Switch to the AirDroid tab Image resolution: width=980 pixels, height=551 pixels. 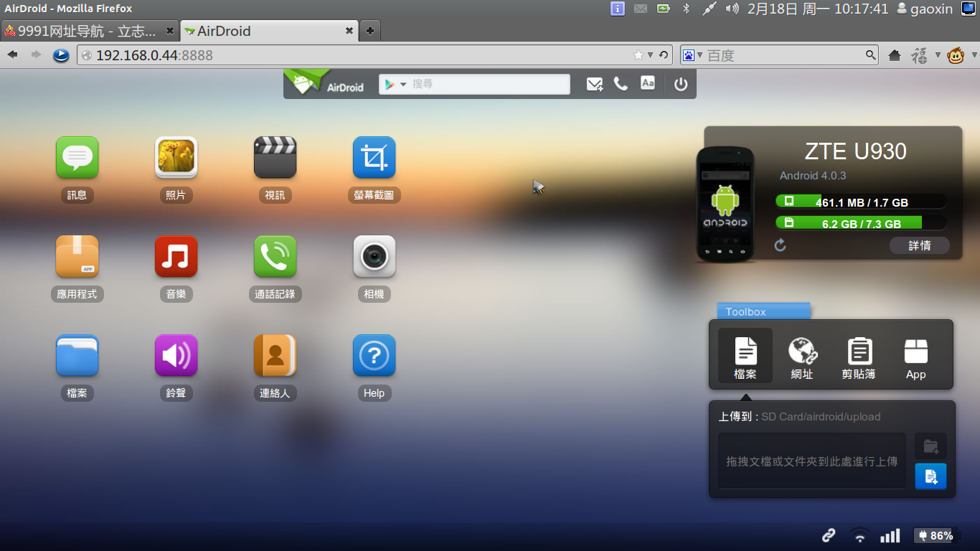pyautogui.click(x=269, y=31)
